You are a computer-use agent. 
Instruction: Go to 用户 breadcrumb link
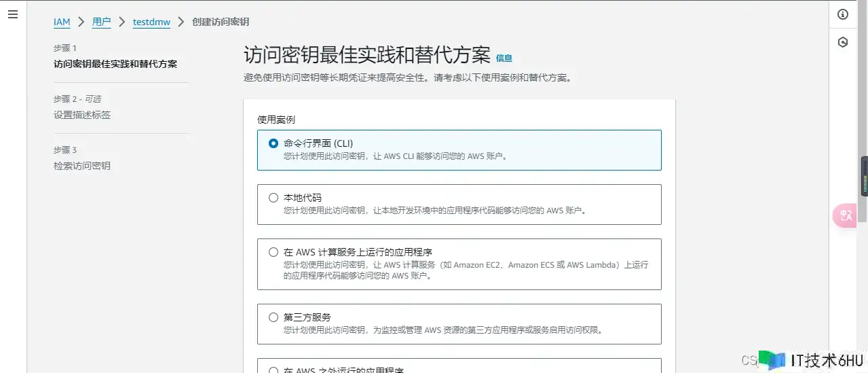[101, 22]
